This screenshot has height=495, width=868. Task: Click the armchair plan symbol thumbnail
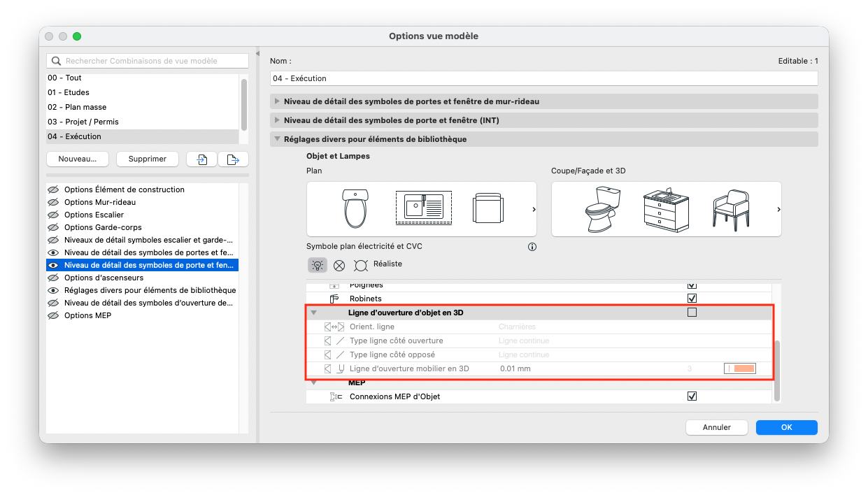click(x=487, y=208)
